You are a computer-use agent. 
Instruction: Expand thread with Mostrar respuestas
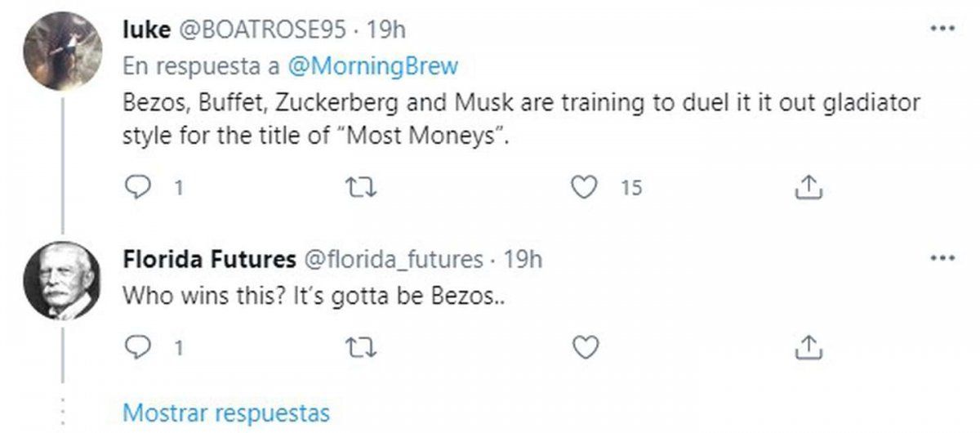point(225,410)
